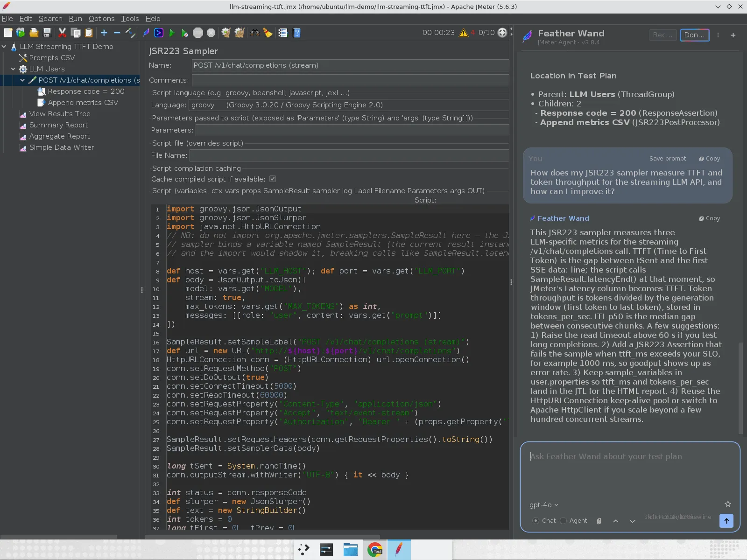This screenshot has height=560, width=747.
Task: Click the attach paperclip icon in chat
Action: (599, 521)
